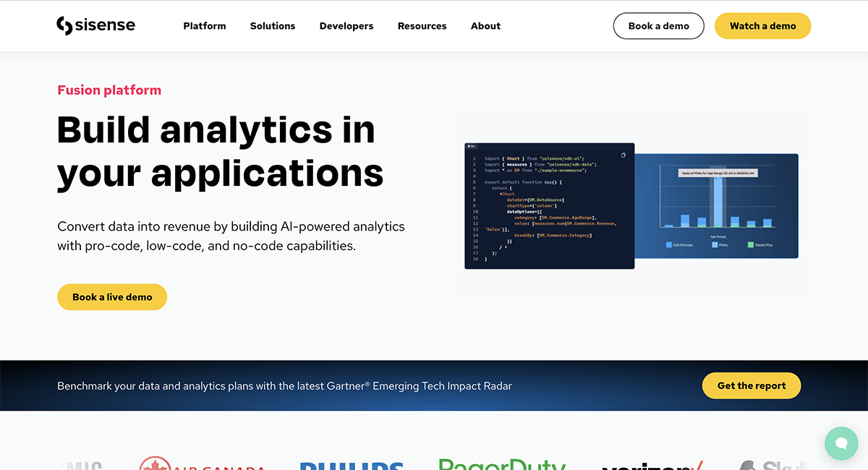This screenshot has height=470, width=868.
Task: Click the Verizon logo
Action: coord(652,465)
